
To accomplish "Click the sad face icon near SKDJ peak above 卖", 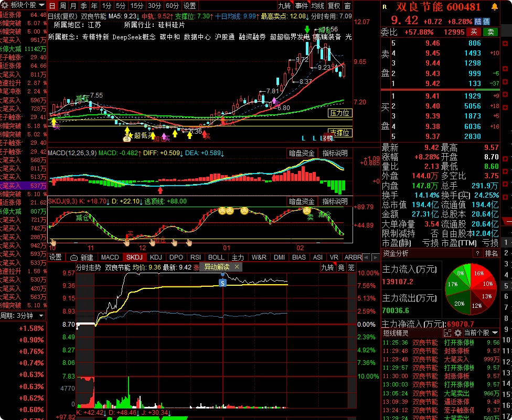I will pos(306,211).
